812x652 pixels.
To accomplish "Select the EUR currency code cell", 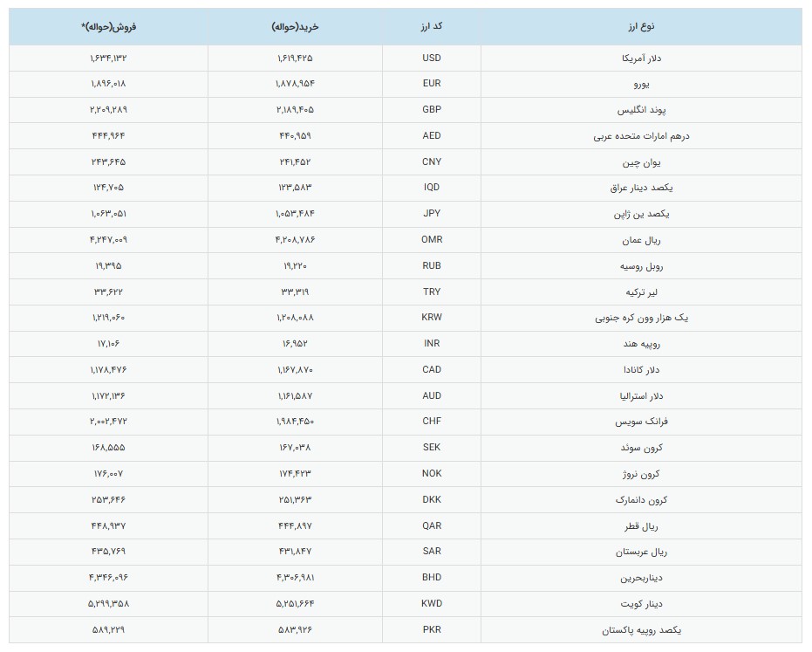I will coord(432,84).
